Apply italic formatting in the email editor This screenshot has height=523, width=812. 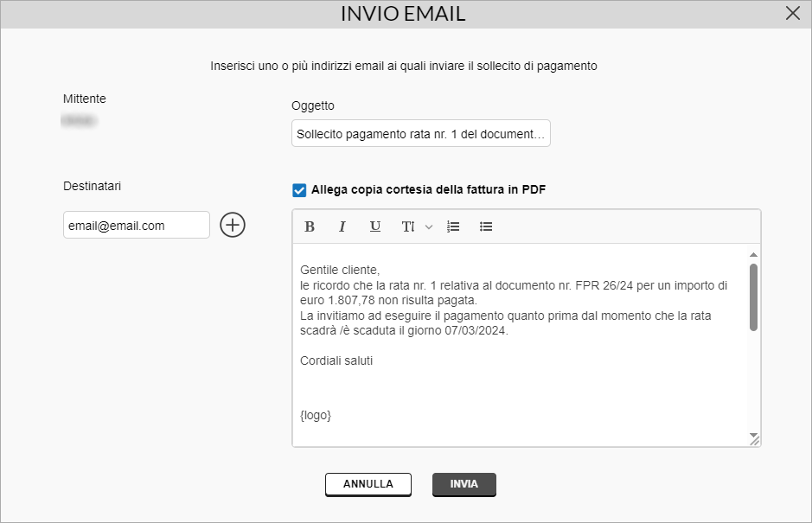(x=342, y=226)
